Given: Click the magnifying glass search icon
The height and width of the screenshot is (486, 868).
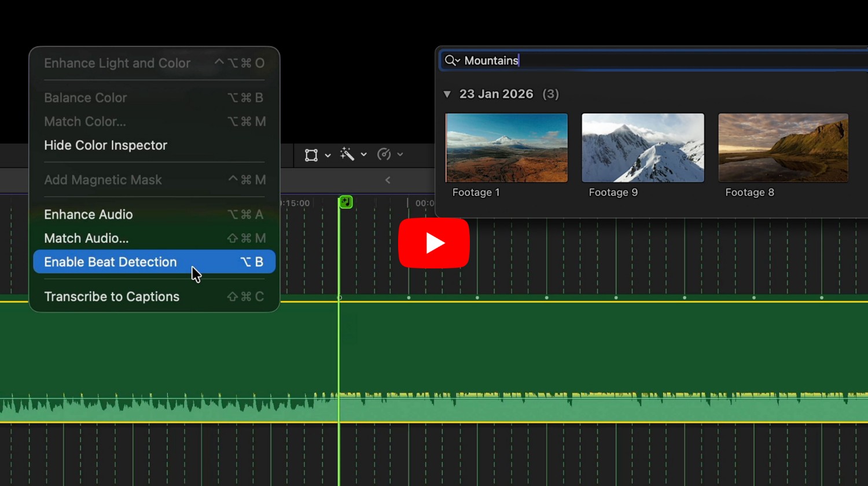Looking at the screenshot, I should coord(451,61).
